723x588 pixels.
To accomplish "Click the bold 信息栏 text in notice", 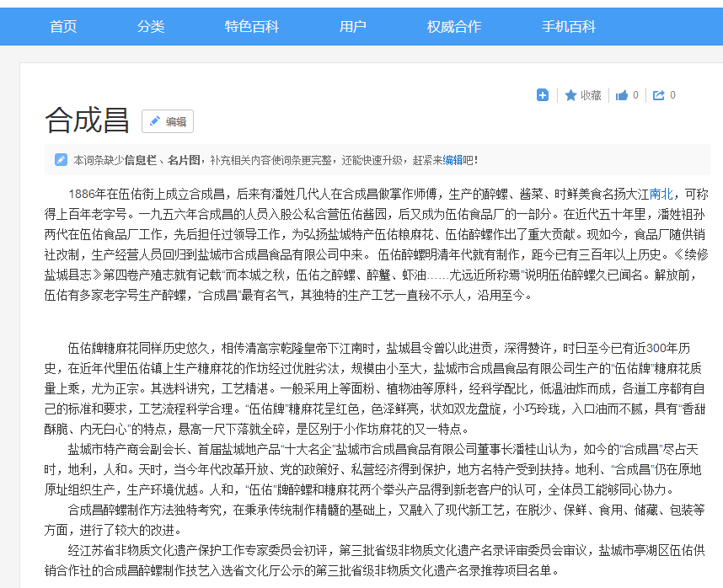I will coord(141,160).
